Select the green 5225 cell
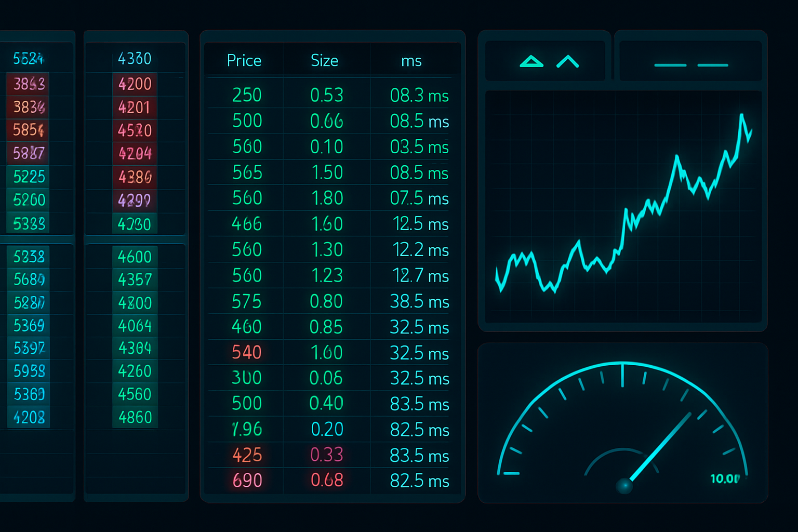Screen dimensions: 798x532 [x=29, y=177]
